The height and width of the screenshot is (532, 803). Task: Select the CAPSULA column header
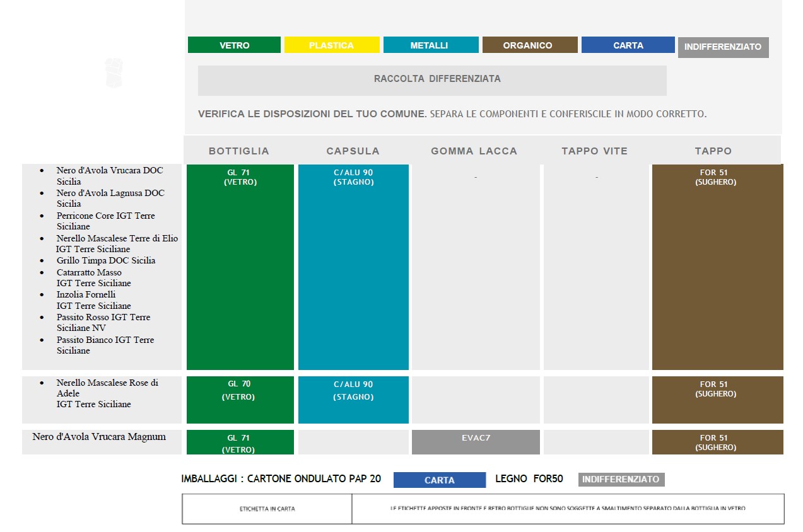353,151
